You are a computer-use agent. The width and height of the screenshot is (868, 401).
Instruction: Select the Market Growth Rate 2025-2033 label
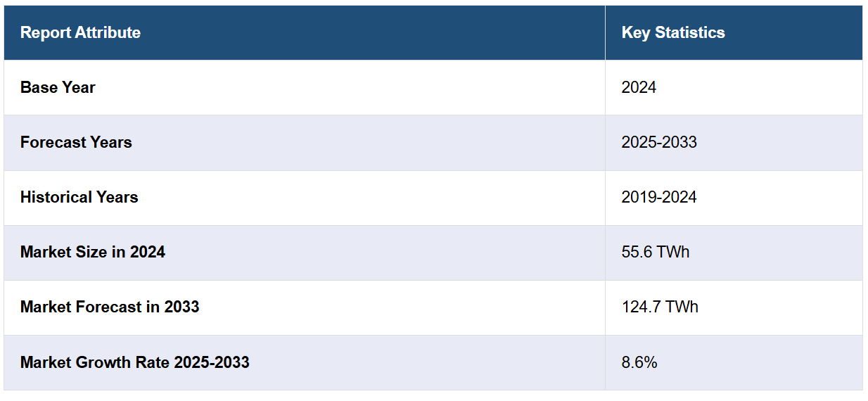tap(135, 362)
